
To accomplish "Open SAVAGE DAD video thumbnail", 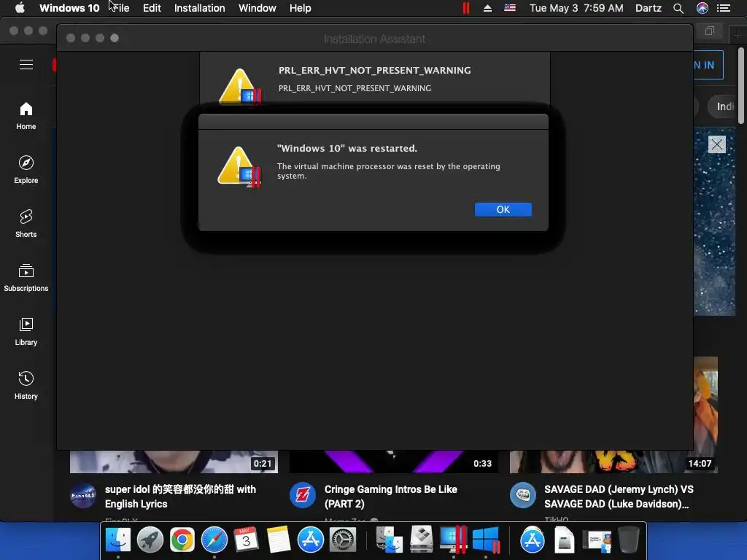I will [x=614, y=462].
